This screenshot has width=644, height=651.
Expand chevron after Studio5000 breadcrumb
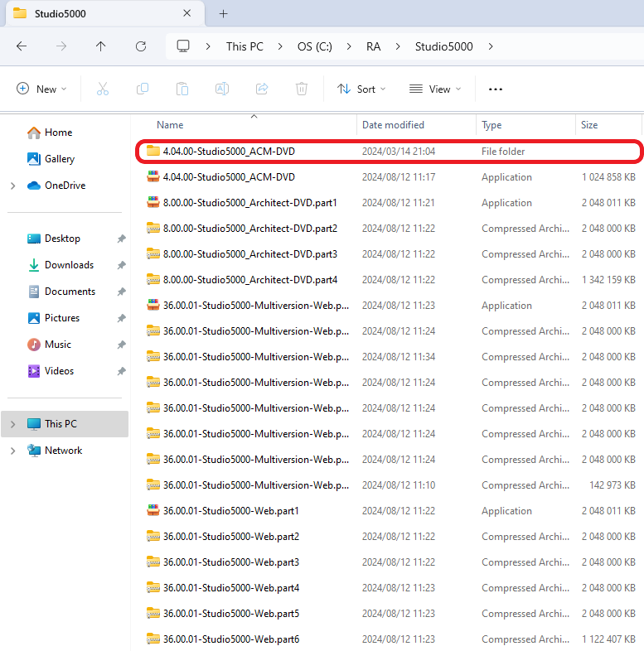click(x=491, y=46)
